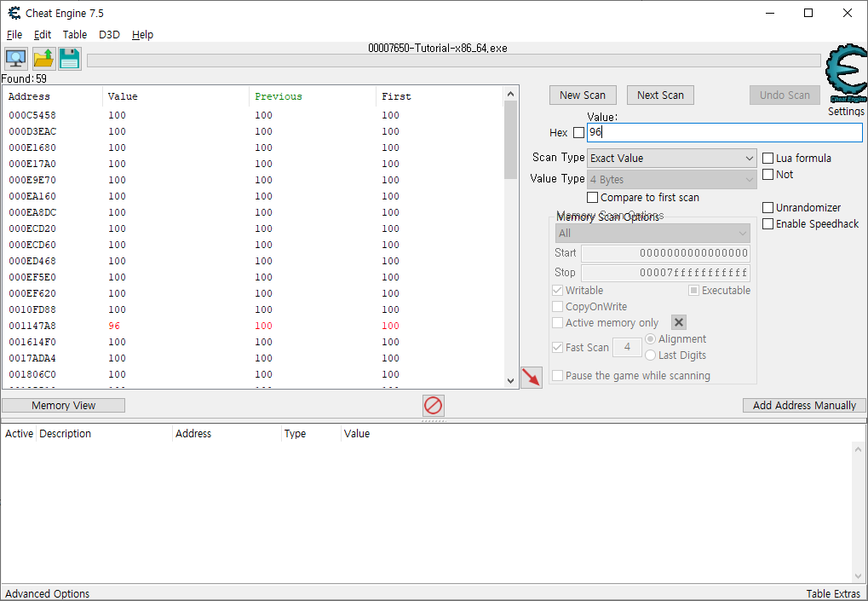Select the Alignment radio button
The image size is (868, 601).
[651, 339]
